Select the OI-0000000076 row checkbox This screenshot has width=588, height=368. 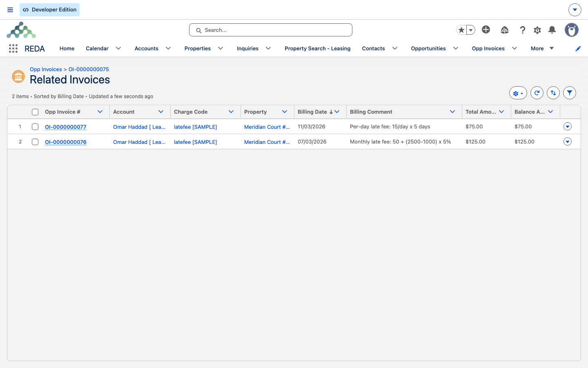pos(35,142)
